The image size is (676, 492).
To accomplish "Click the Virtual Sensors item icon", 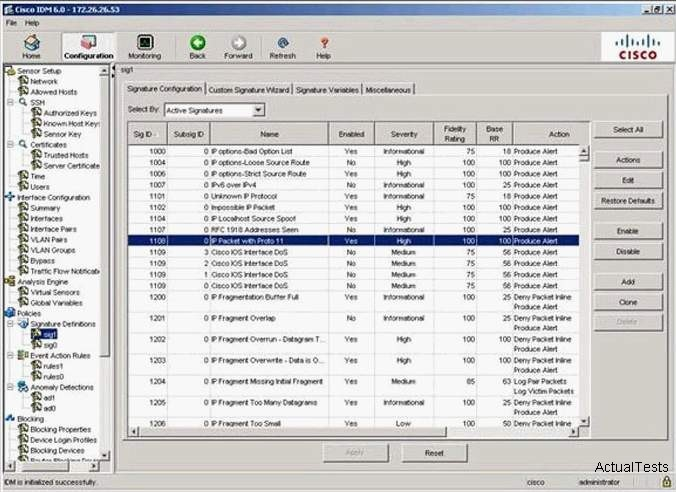I will 23,291.
